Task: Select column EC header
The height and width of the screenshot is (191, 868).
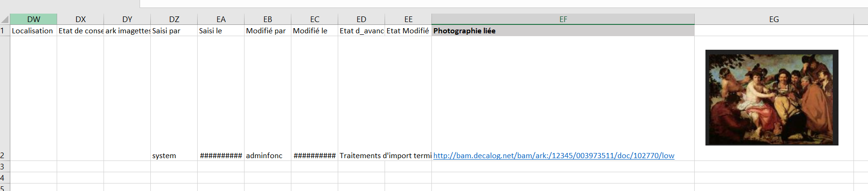Action: 315,19
